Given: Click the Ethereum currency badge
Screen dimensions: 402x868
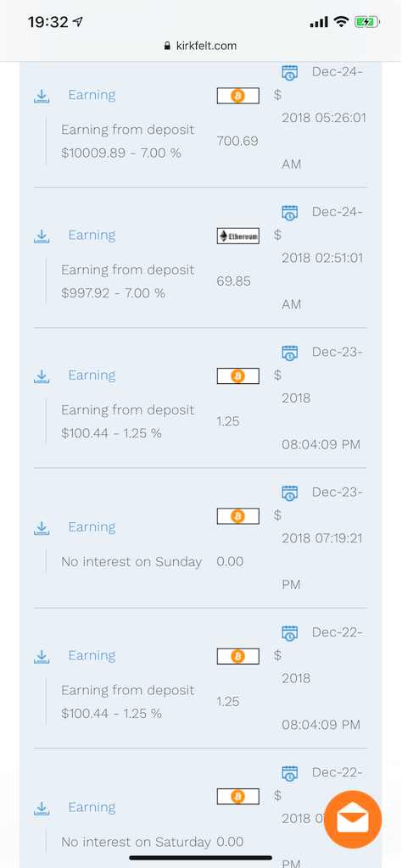Looking at the screenshot, I should click(238, 236).
